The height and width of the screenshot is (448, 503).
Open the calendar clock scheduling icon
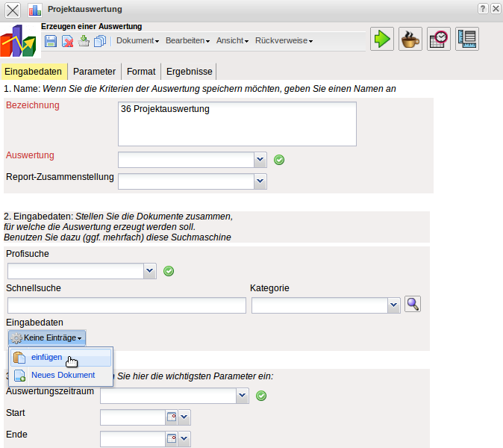click(439, 40)
